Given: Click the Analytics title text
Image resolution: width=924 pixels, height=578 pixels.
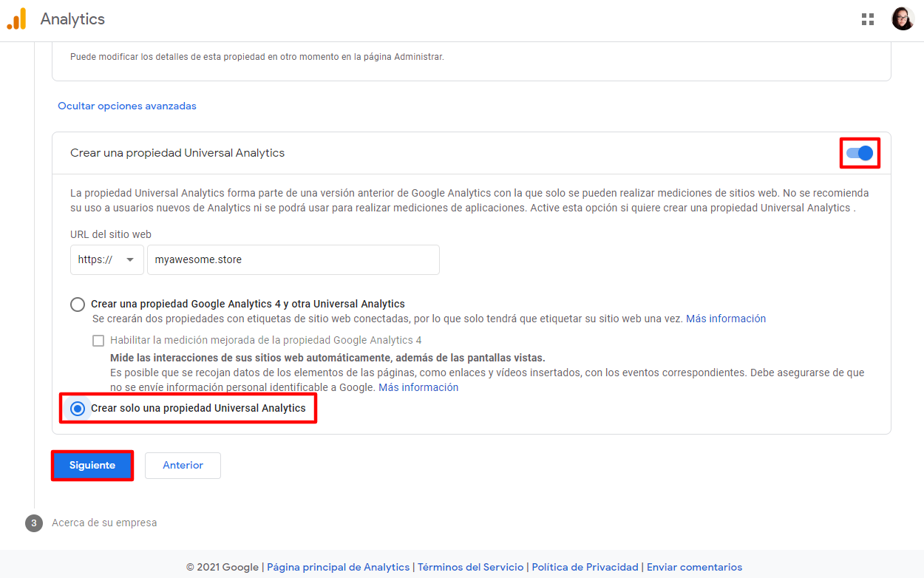Looking at the screenshot, I should pyautogui.click(x=72, y=19).
